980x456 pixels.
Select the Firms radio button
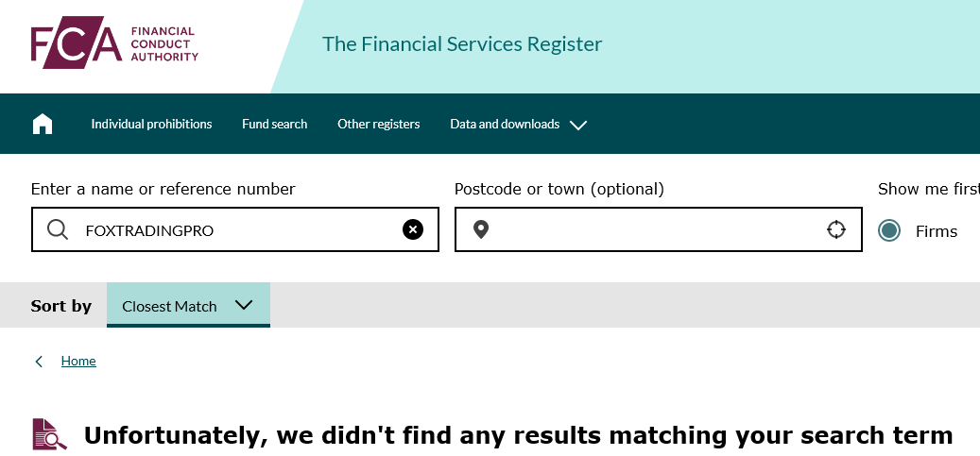(888, 230)
